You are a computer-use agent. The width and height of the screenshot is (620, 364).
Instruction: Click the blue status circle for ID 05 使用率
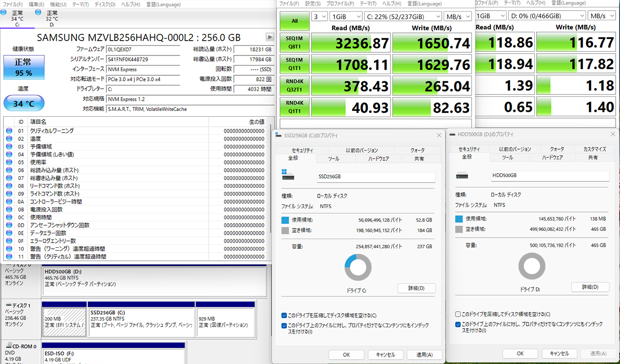coord(9,162)
